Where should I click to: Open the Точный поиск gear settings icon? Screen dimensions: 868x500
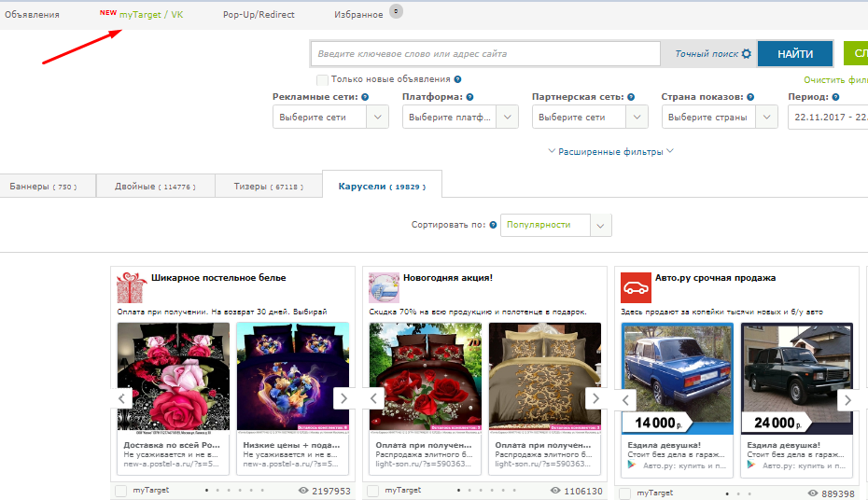tap(747, 54)
